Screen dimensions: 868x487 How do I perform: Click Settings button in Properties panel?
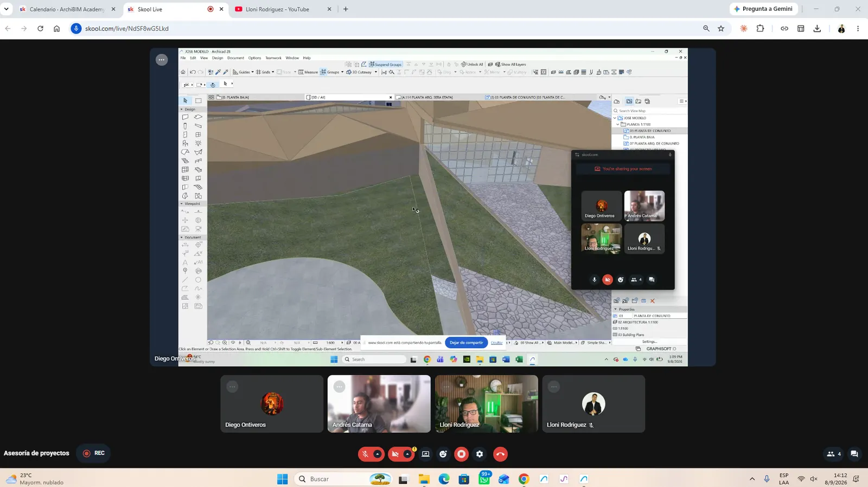point(649,342)
